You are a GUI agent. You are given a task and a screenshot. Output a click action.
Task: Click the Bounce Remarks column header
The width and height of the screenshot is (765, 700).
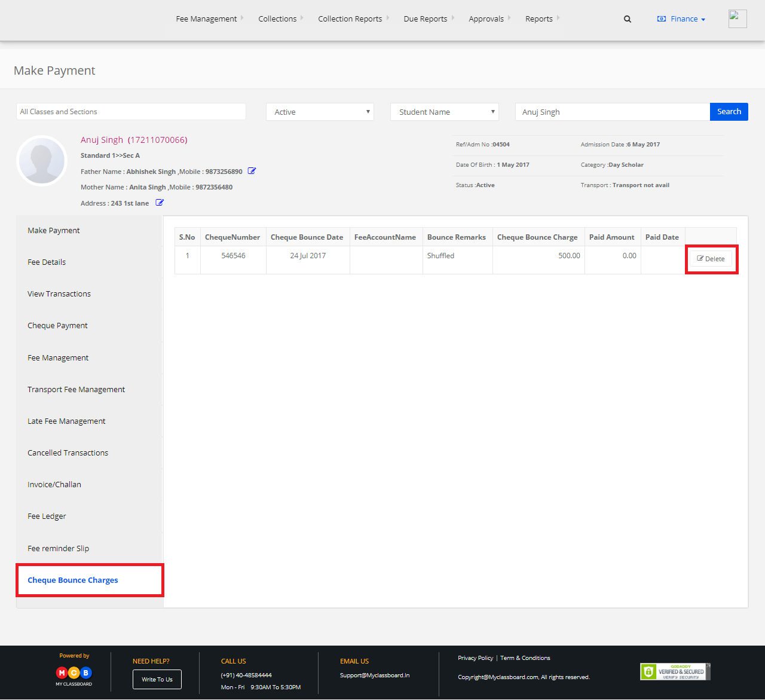click(x=457, y=237)
